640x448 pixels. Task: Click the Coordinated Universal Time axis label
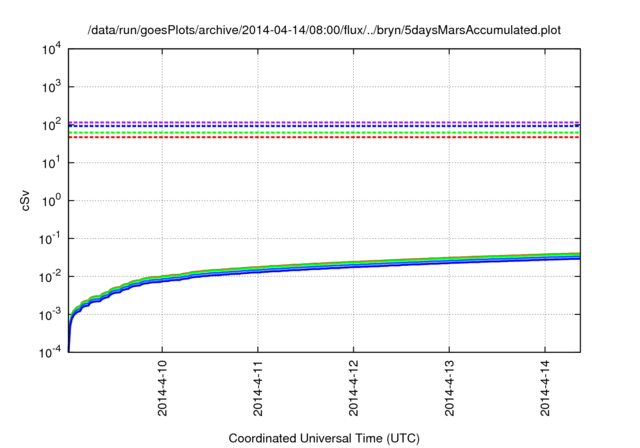coord(324,438)
